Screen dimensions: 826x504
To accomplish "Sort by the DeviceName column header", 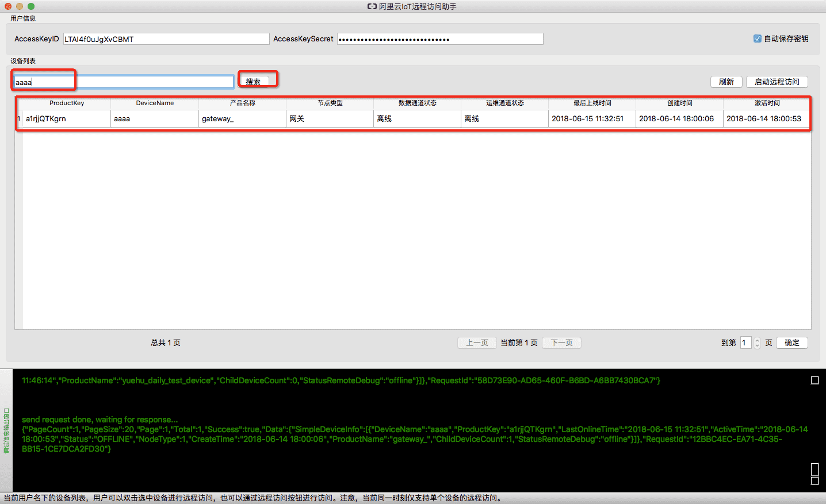I will click(155, 103).
